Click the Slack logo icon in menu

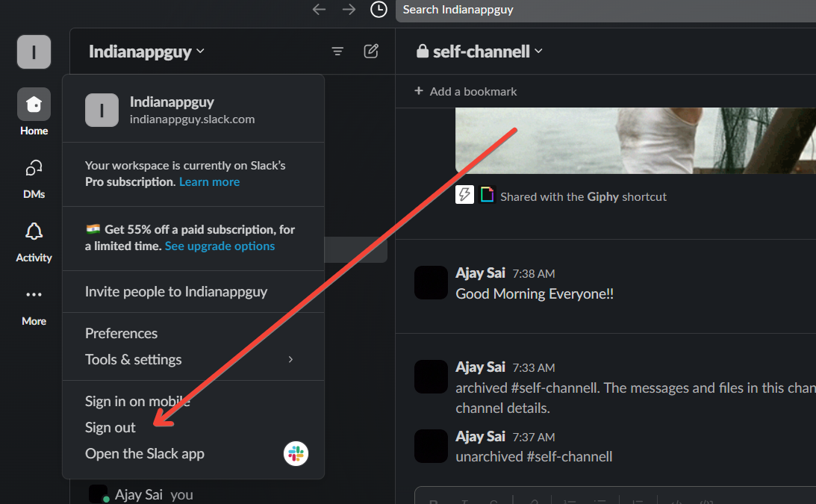(x=296, y=453)
